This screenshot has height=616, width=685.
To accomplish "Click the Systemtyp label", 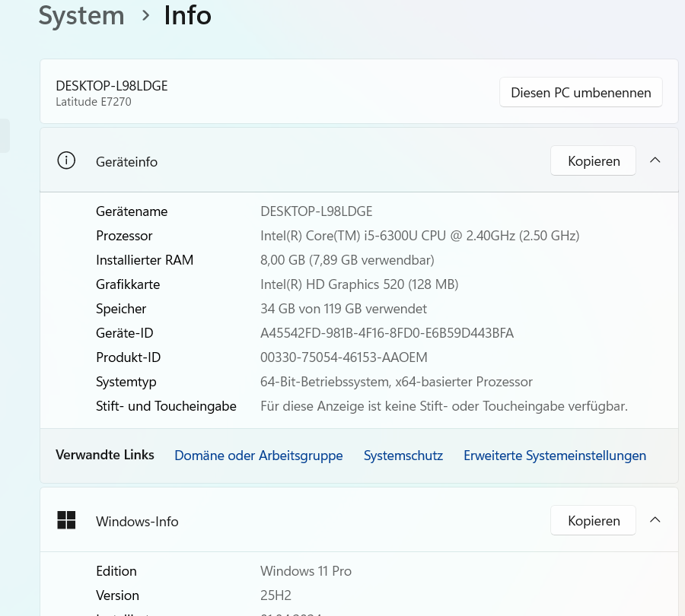I will click(126, 382).
